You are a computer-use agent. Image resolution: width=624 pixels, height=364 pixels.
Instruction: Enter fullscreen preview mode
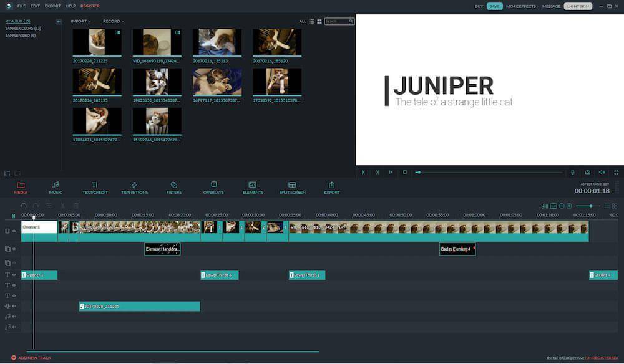pyautogui.click(x=616, y=173)
